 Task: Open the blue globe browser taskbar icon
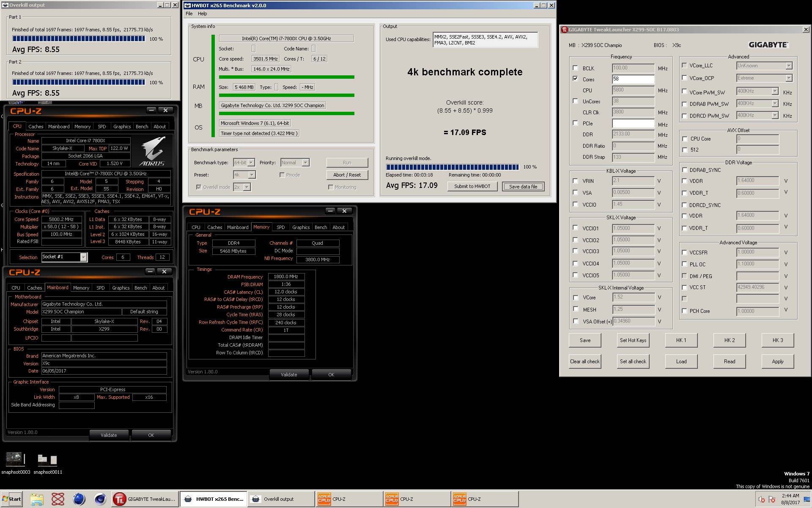coord(79,499)
